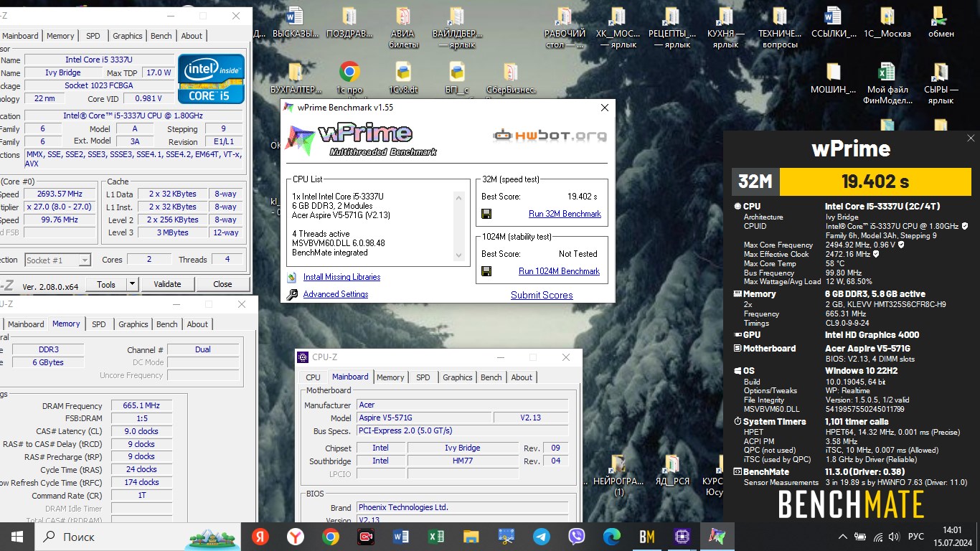The height and width of the screenshot is (551, 980).
Task: Open the АВИА билеты desktop folder
Action: 403,27
